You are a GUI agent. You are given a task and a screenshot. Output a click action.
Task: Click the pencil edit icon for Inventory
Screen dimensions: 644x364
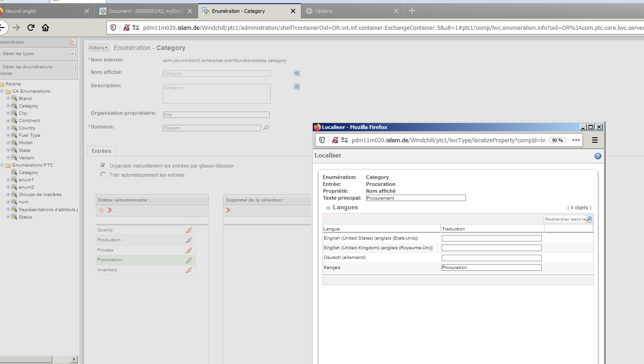click(x=189, y=270)
